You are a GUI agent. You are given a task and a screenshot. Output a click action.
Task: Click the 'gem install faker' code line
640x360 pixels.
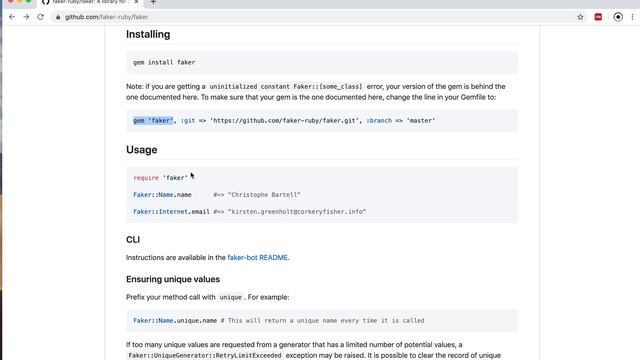(164, 62)
